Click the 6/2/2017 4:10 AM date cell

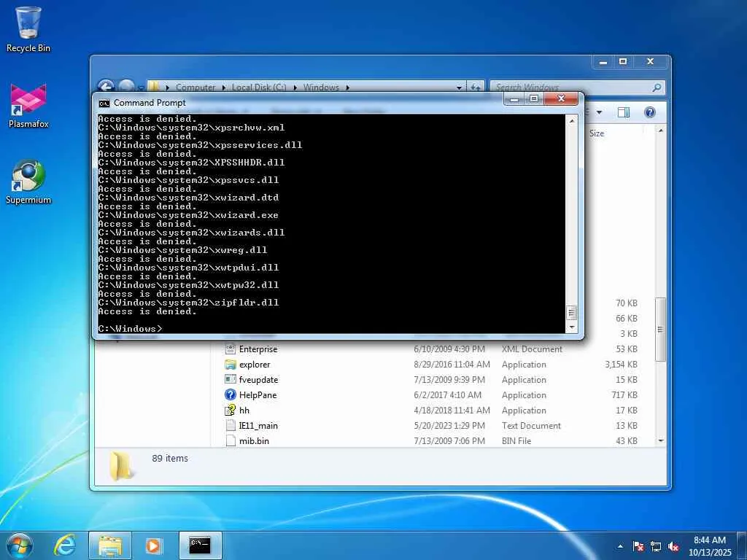(x=448, y=394)
